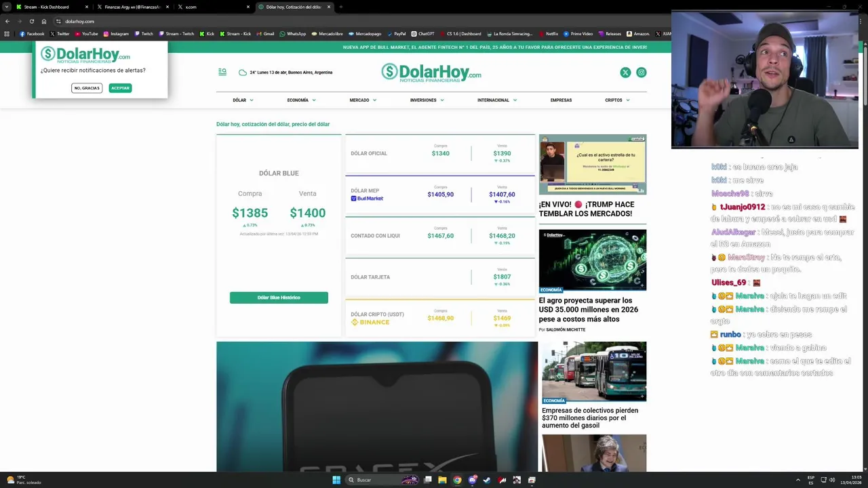
Task: Switch to Chrome in the taskbar
Action: 457,480
